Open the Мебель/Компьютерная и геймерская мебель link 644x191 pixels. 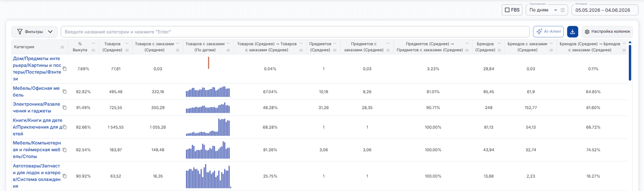37,149
